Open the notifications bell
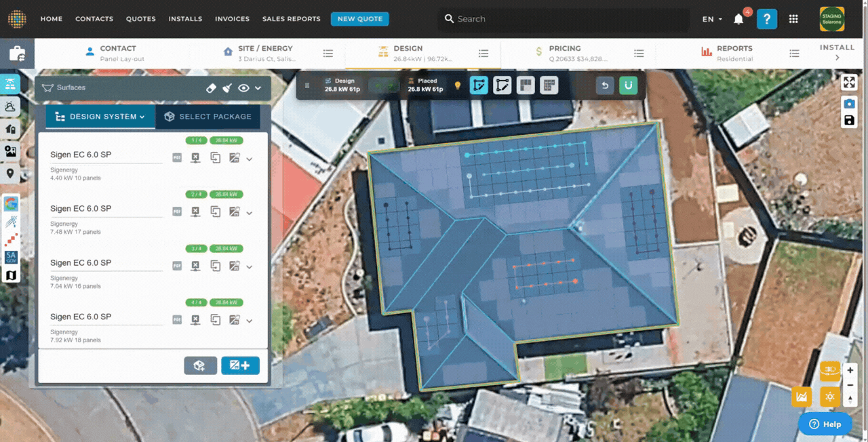 click(738, 19)
